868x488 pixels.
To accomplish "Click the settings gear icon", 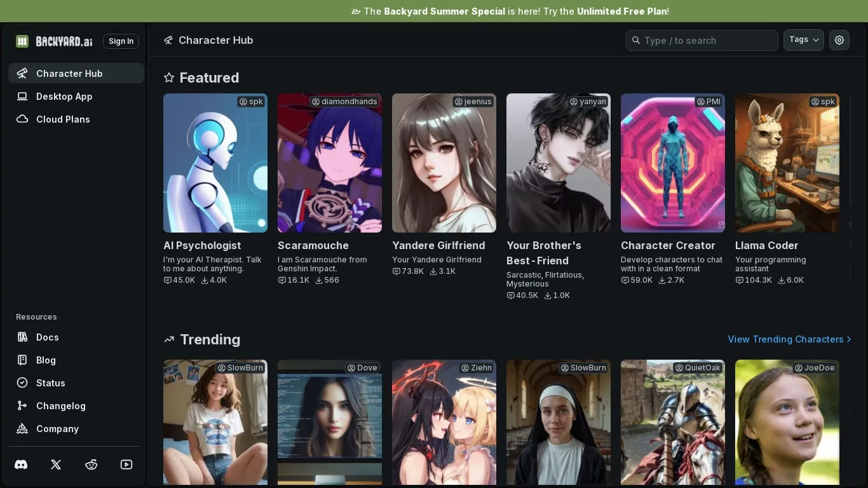I will [839, 40].
